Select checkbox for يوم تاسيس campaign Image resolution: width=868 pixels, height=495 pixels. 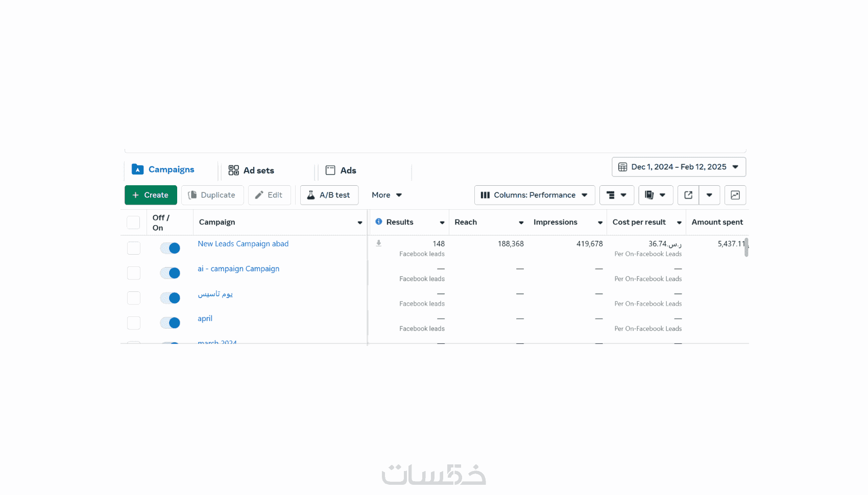tap(133, 298)
